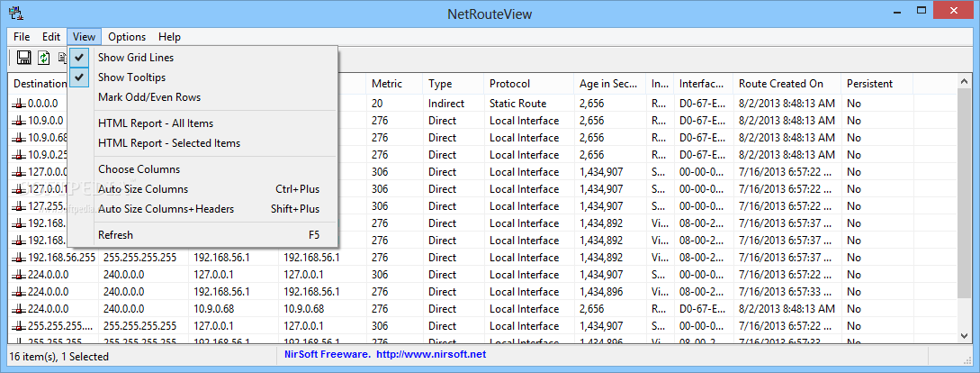Click the 8/2/2013 8:48:13 AM date in first row

coord(787,104)
